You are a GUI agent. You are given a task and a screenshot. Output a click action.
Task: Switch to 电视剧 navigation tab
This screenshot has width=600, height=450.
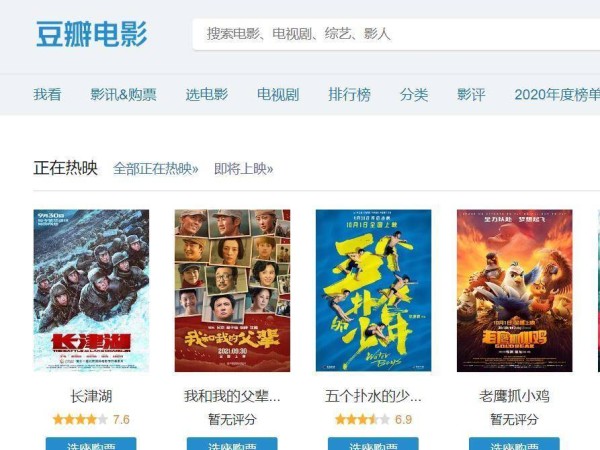click(x=278, y=95)
